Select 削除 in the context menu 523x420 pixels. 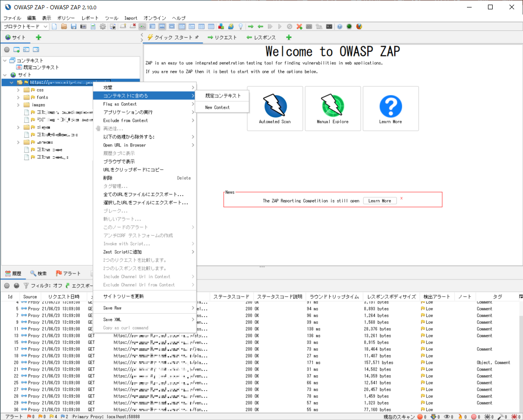(x=144, y=178)
